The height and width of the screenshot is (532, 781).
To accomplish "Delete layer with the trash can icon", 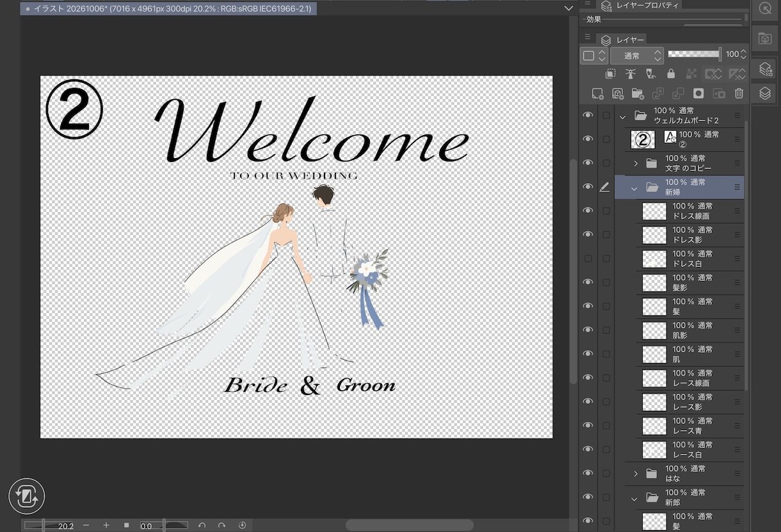I will [x=739, y=93].
